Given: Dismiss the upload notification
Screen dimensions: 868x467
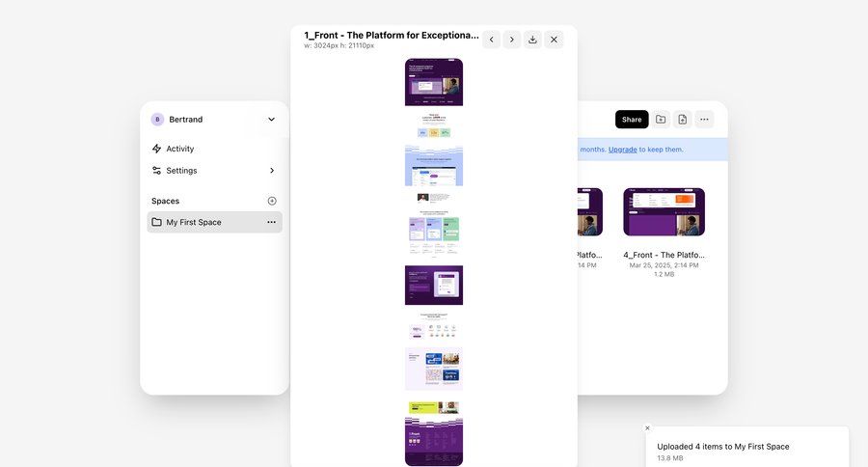Looking at the screenshot, I should pos(647,427).
